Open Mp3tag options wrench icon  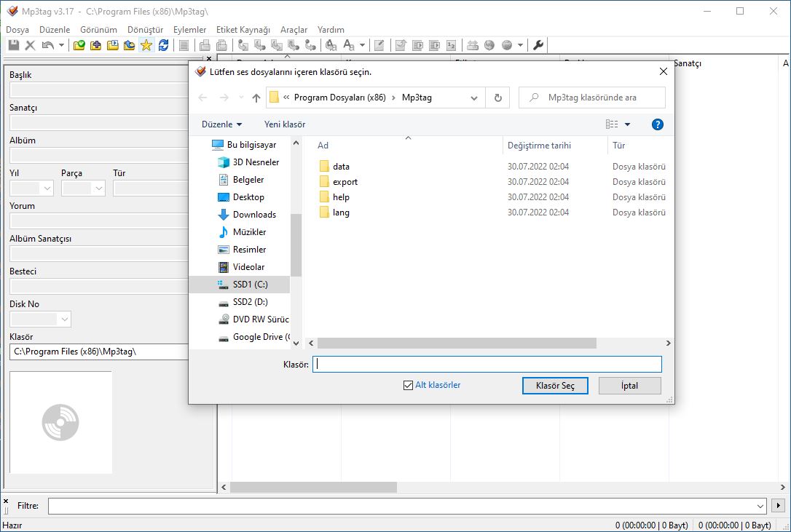[x=538, y=45]
